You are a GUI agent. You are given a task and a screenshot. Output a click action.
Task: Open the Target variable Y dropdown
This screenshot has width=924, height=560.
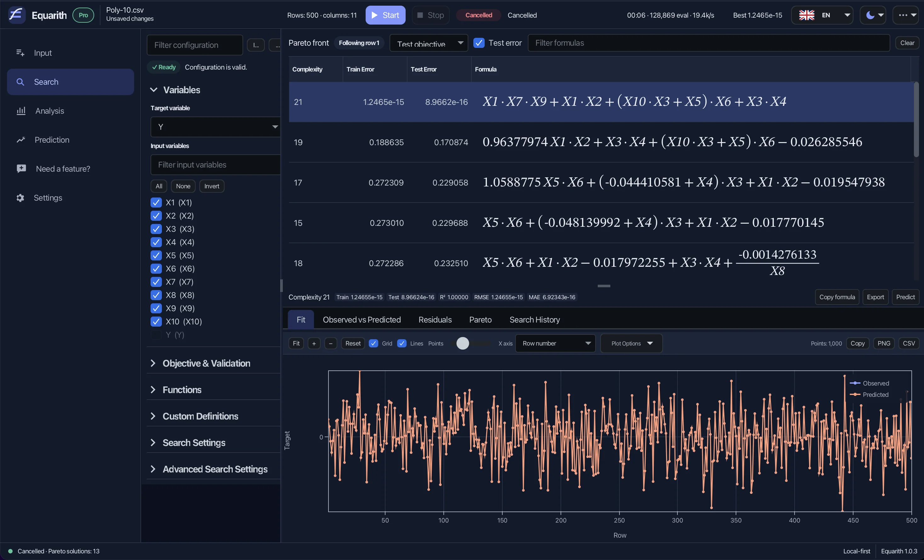215,127
